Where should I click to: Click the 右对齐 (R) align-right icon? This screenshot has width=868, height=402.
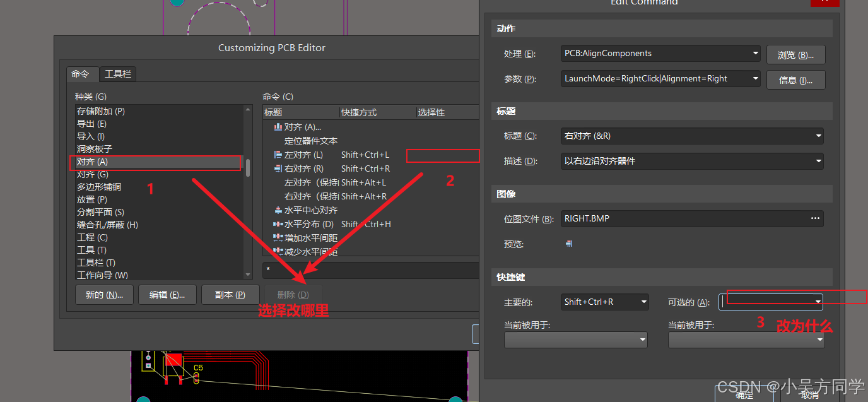(278, 168)
